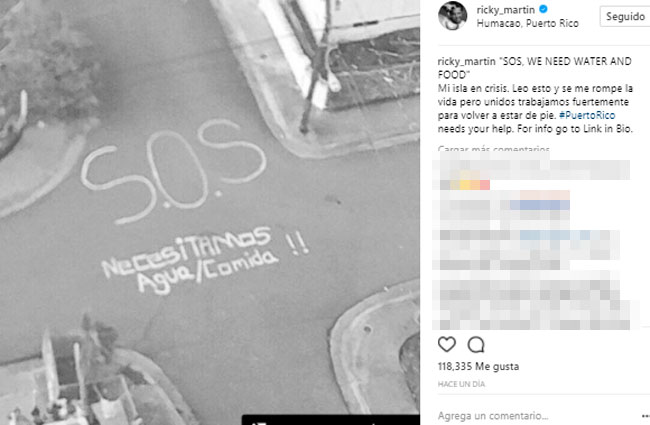Open the ricky_martin username in the header
This screenshot has width=650, height=425.
click(x=505, y=10)
